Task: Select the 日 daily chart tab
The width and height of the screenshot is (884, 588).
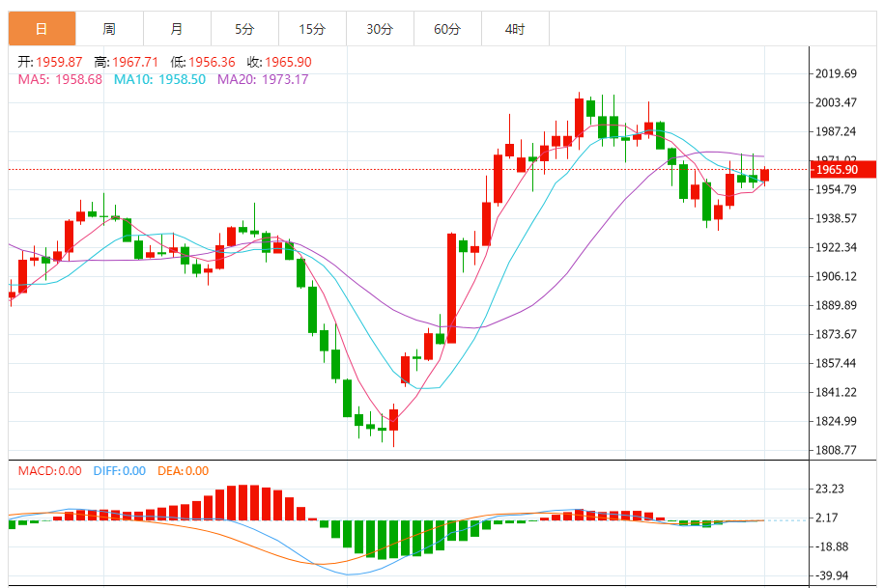Action: pyautogui.click(x=42, y=29)
